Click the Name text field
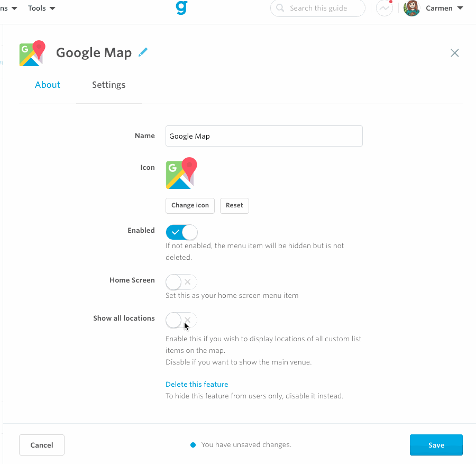This screenshot has width=476, height=464. 264,136
